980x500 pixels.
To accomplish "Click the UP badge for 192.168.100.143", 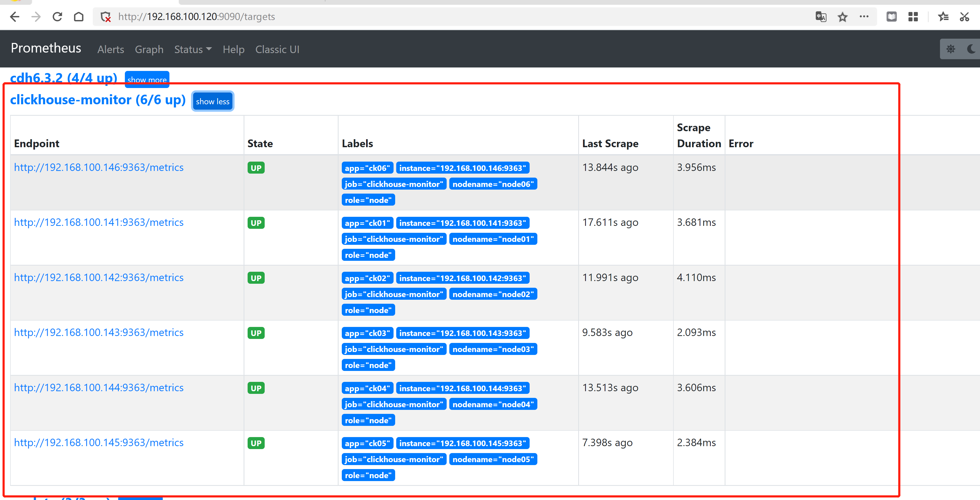I will 256,333.
